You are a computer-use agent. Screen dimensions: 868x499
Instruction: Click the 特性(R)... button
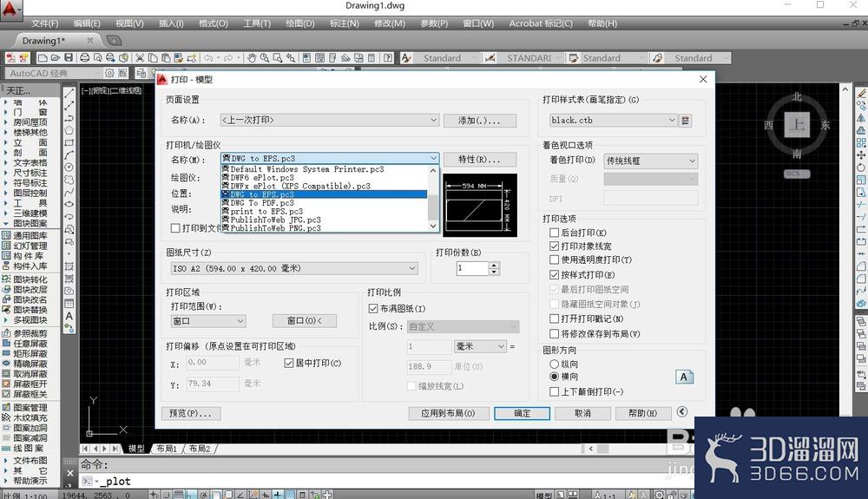pos(479,160)
